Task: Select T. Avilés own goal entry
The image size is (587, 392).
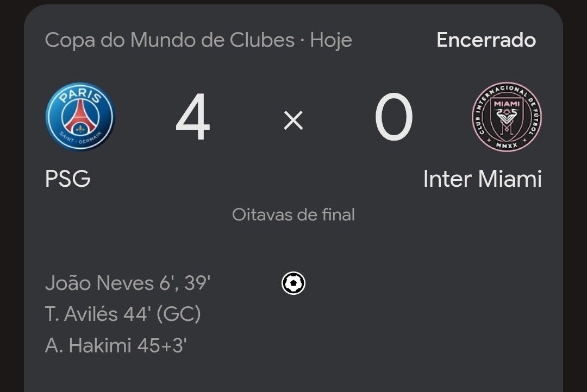Action: (123, 314)
